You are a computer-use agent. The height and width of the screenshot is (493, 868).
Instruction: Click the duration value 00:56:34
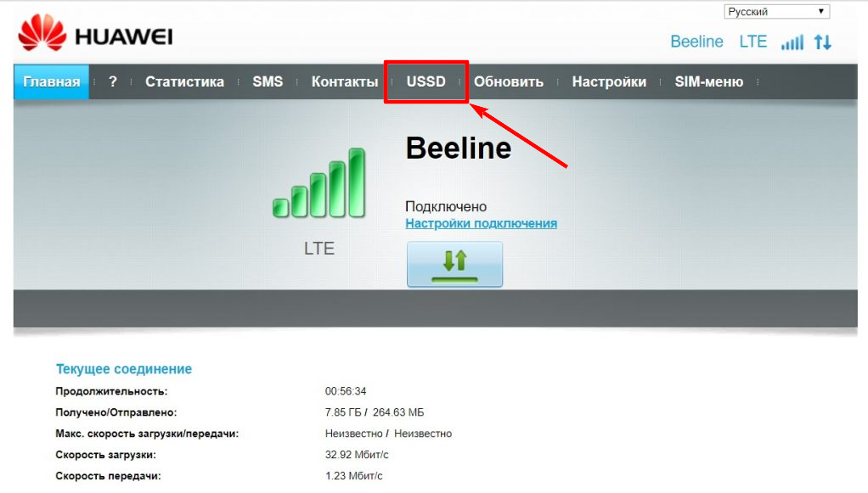pos(346,391)
